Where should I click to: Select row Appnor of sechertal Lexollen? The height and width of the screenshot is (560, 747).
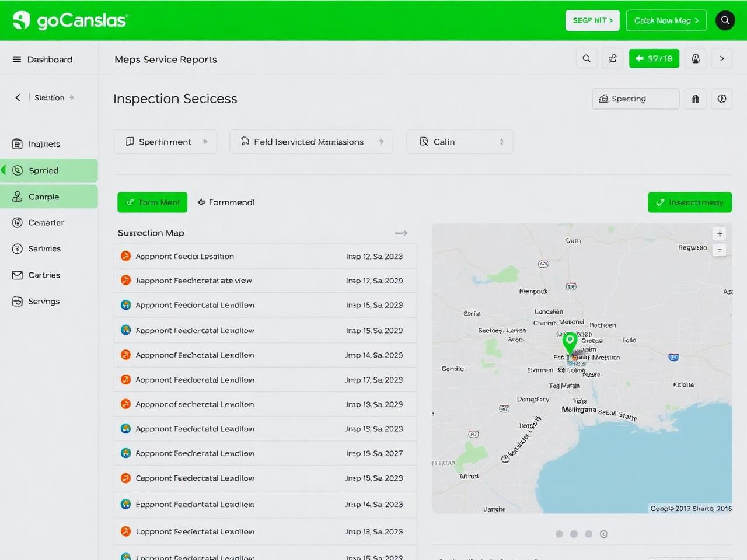pyautogui.click(x=265, y=404)
